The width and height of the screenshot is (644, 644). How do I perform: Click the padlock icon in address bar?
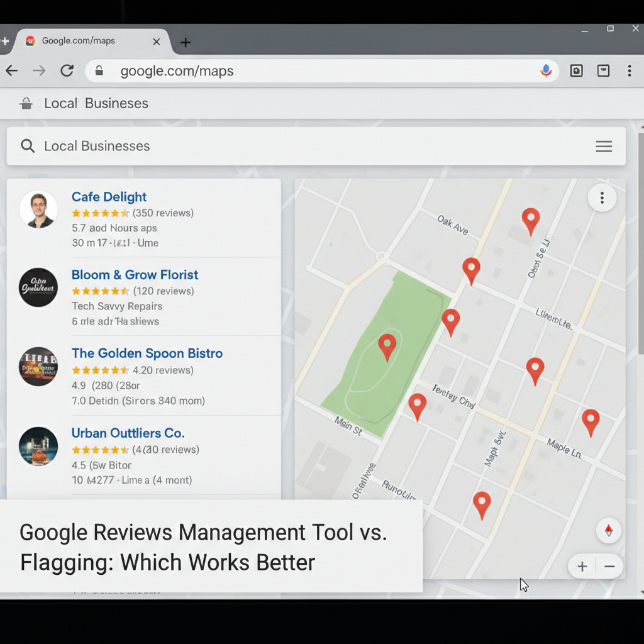[x=99, y=70]
